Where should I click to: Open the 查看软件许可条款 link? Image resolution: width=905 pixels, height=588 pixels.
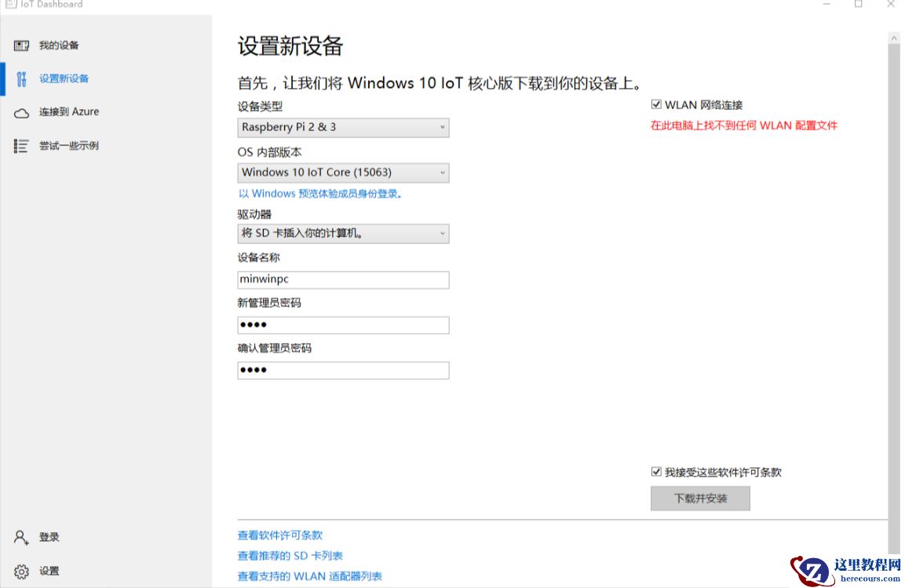point(280,535)
